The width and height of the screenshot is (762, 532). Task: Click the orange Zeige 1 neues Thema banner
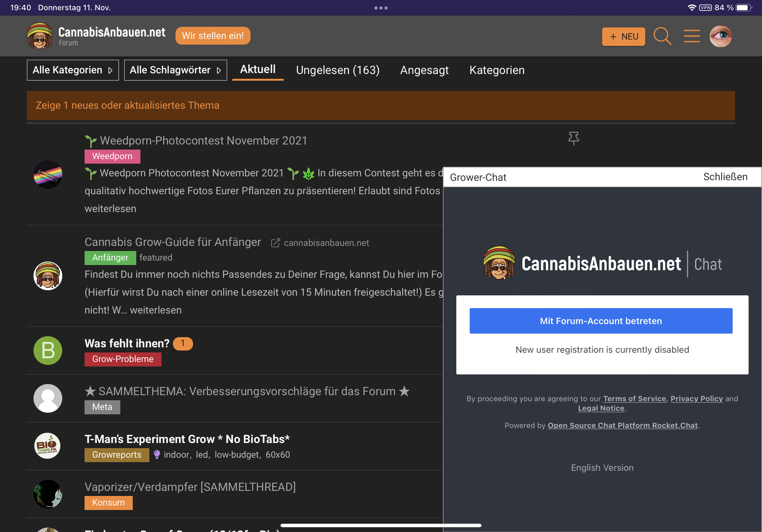click(381, 106)
